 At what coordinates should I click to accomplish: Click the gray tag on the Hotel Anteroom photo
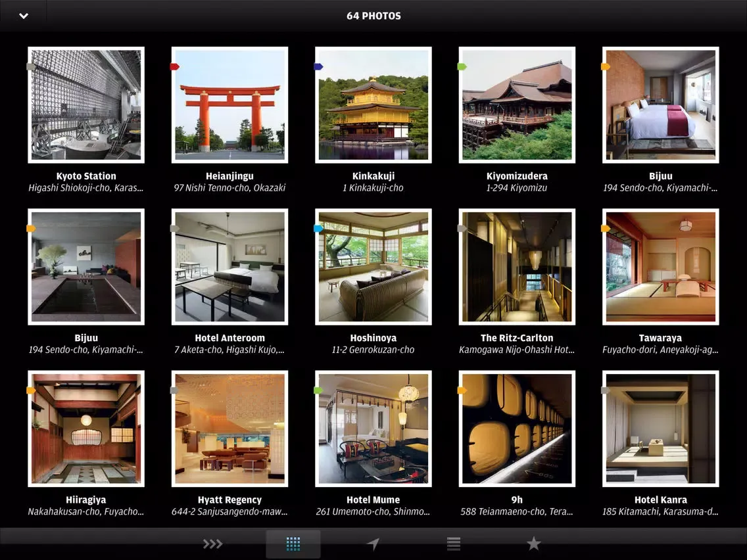(x=175, y=229)
